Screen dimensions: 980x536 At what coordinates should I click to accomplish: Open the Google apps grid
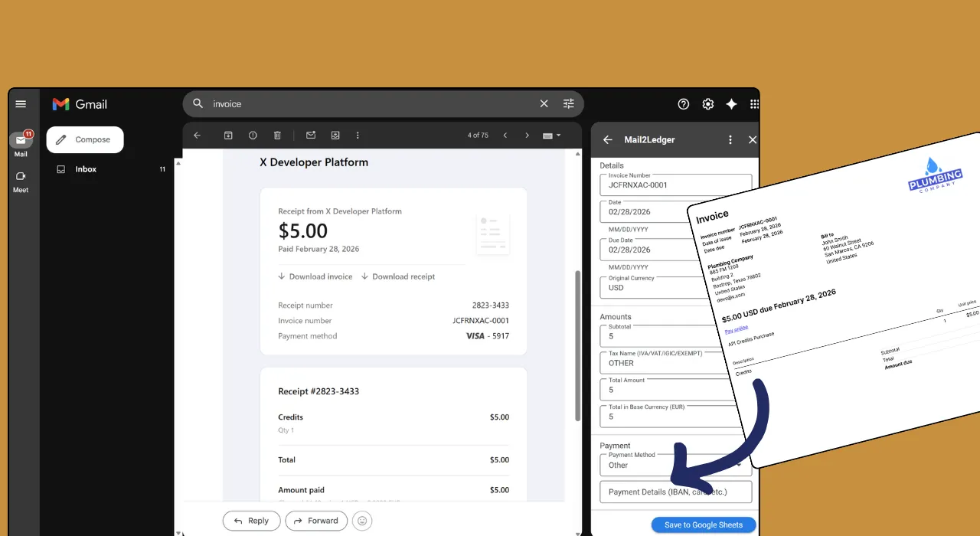[x=754, y=104]
